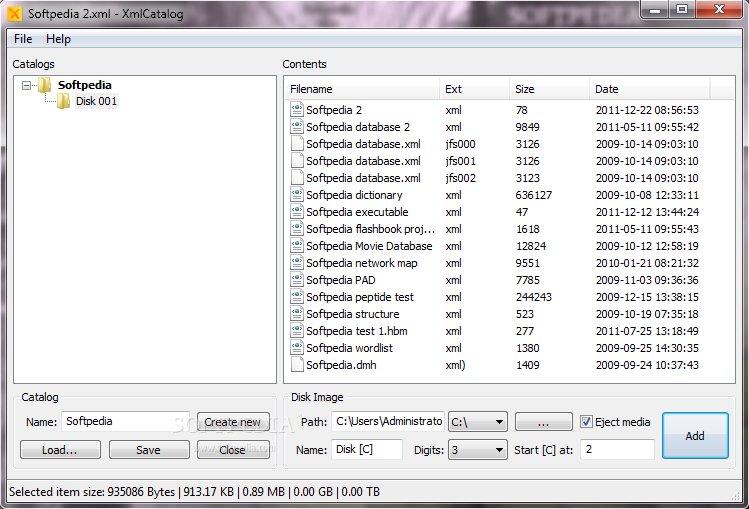This screenshot has height=509, width=749.
Task: Sort by the Size column header
Action: (549, 89)
